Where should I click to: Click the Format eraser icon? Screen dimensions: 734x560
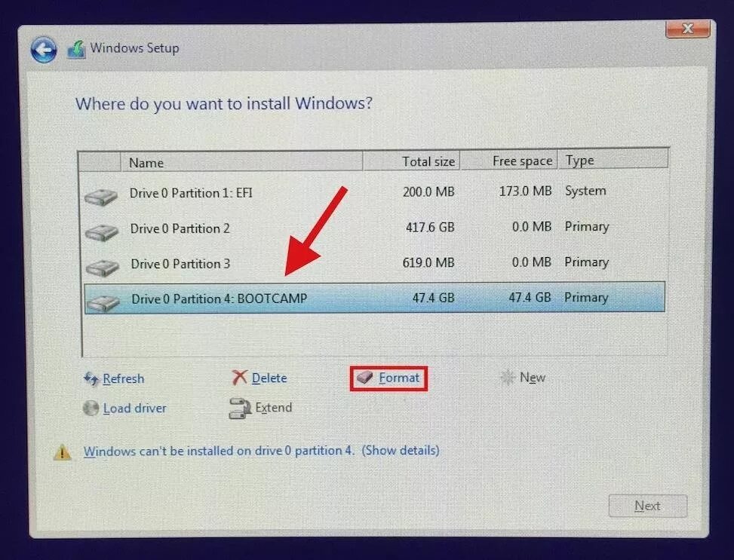coord(364,377)
